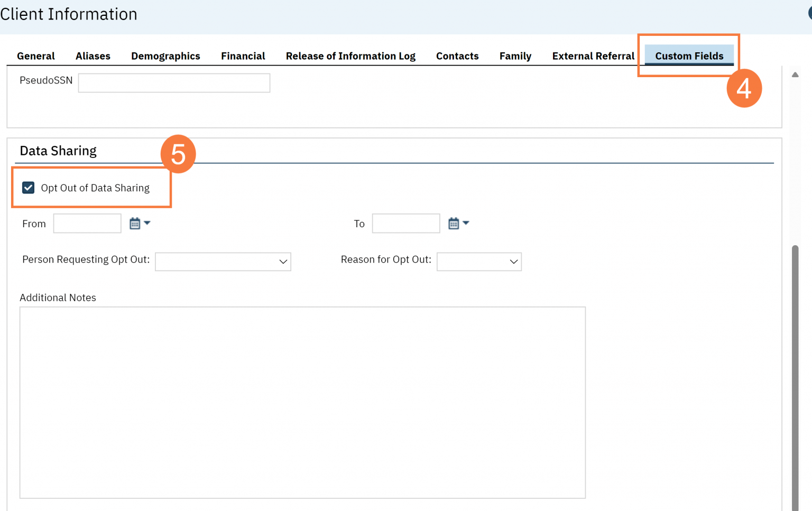The height and width of the screenshot is (511, 812).
Task: Click the To calendar dropdown arrow
Action: [x=467, y=222]
